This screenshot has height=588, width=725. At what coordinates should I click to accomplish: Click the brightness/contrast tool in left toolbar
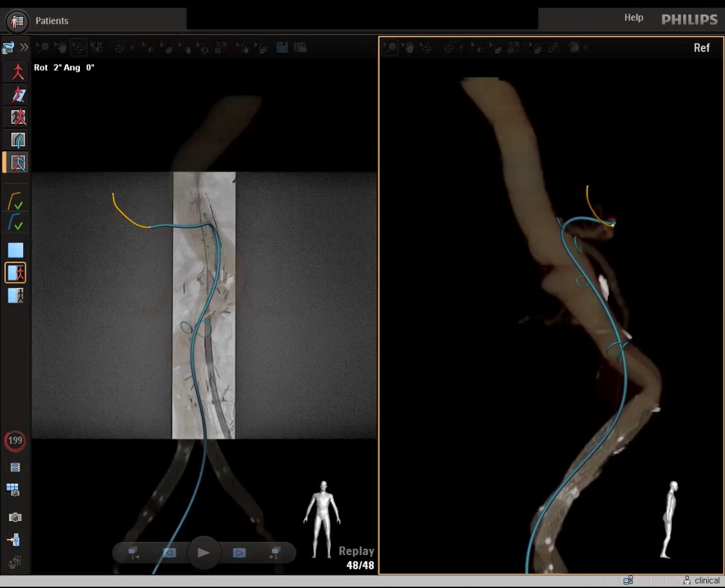pos(149,48)
